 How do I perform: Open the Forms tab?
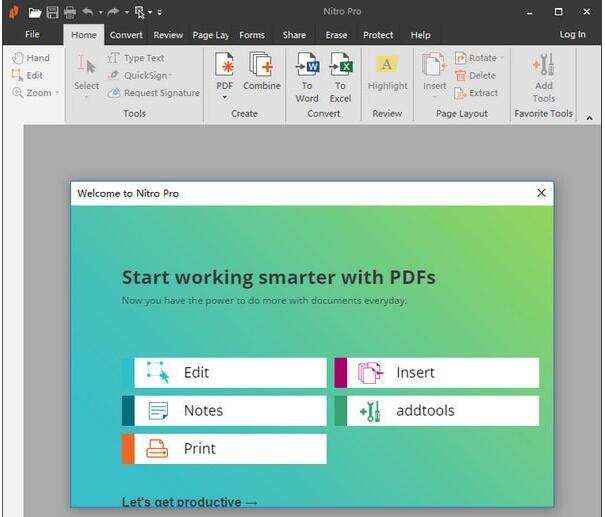click(252, 35)
